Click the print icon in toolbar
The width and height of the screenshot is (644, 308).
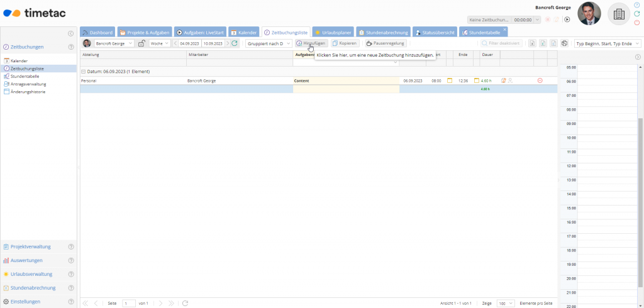[x=564, y=43]
